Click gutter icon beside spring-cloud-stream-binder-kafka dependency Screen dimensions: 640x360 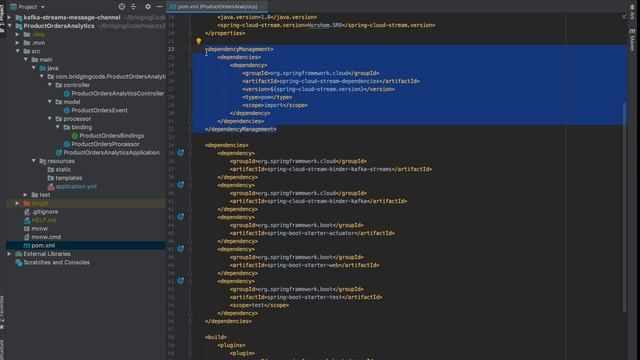pyautogui.click(x=180, y=185)
